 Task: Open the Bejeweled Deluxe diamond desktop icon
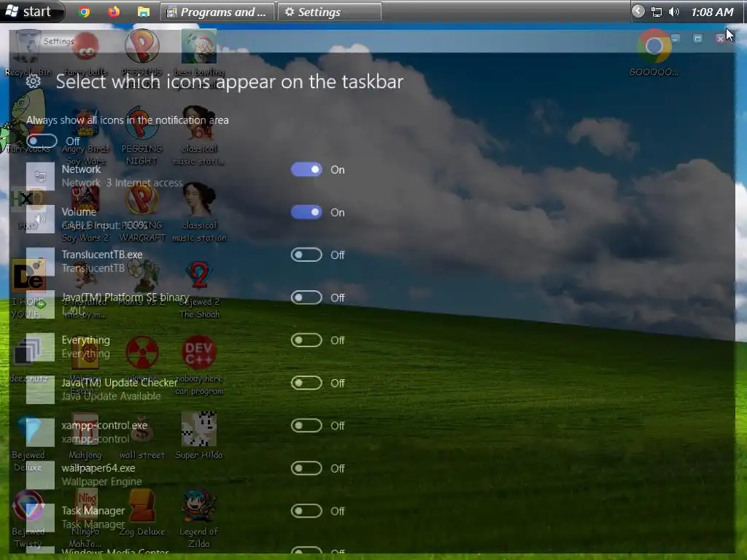click(28, 444)
